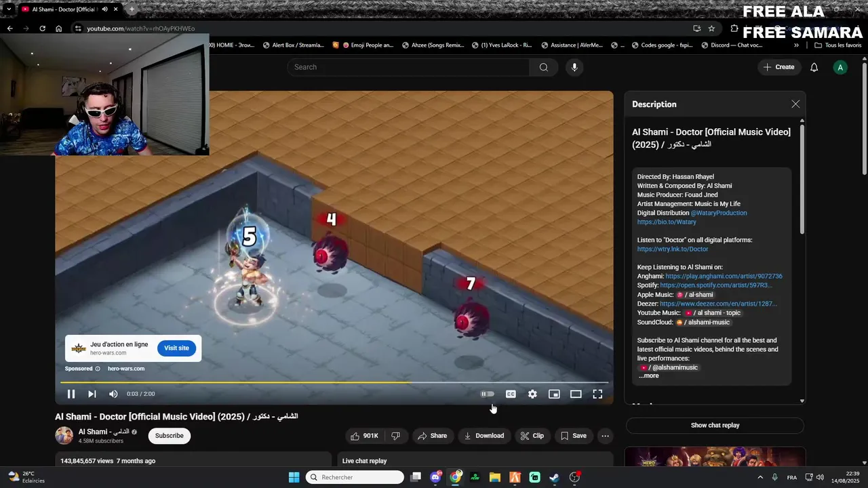Open YouTube notifications bell
This screenshot has height=488, width=868.
814,67
